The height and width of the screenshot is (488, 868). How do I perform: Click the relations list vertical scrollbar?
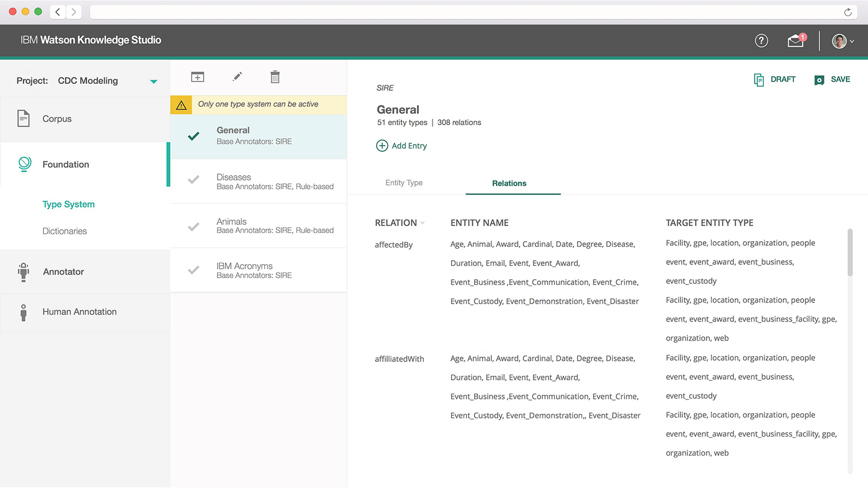(x=850, y=253)
